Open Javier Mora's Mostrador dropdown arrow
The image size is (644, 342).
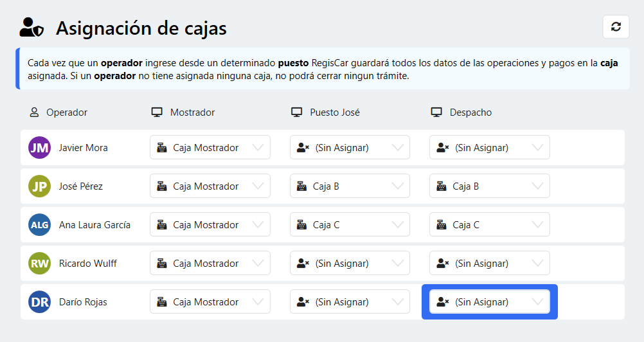pyautogui.click(x=258, y=147)
